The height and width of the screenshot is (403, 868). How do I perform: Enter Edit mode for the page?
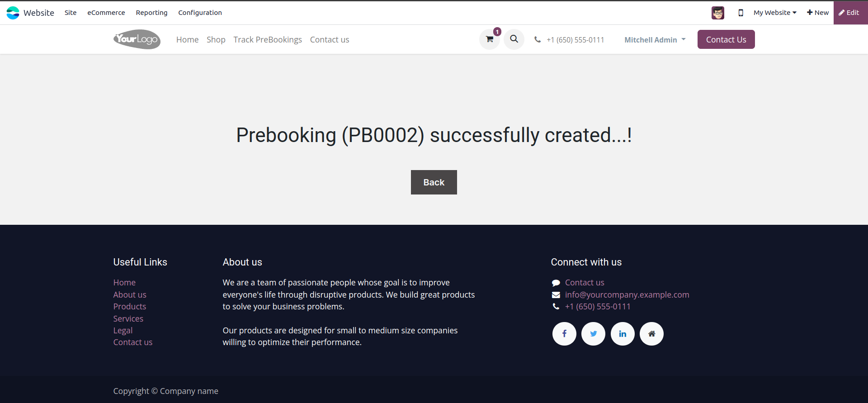850,13
